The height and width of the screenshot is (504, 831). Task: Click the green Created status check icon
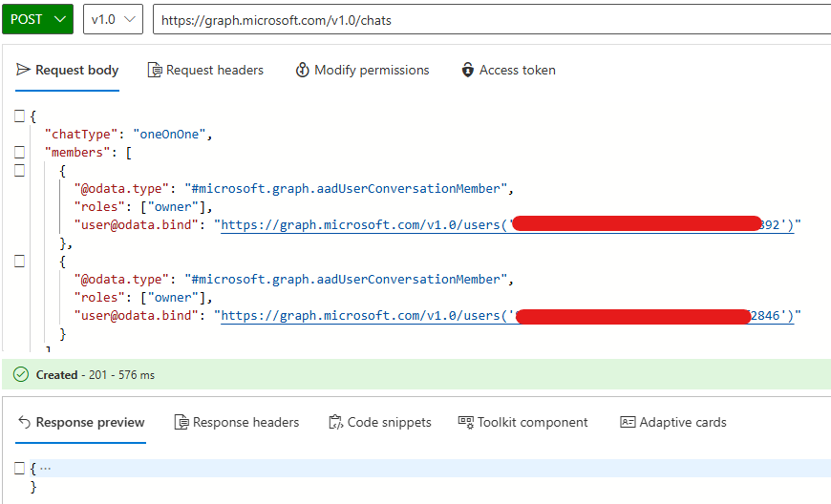[x=21, y=375]
